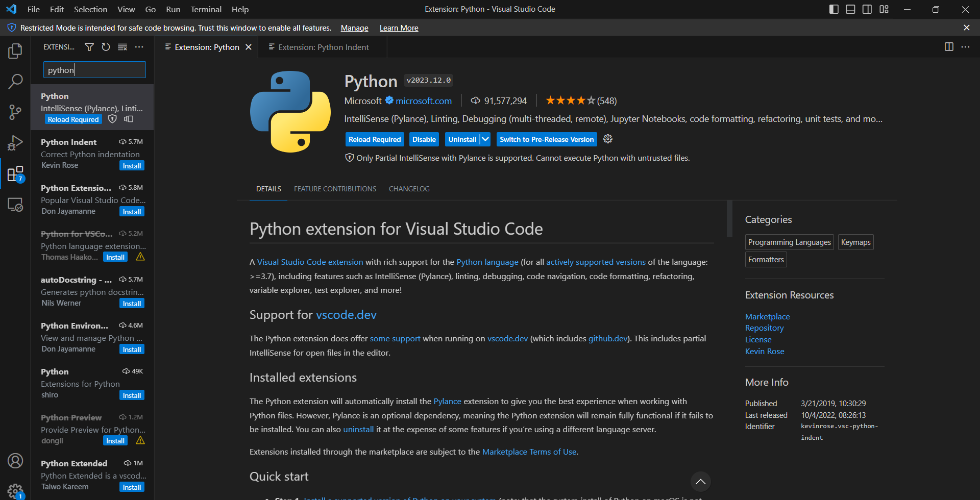
Task: Close the Extension: Python tab
Action: point(249,47)
